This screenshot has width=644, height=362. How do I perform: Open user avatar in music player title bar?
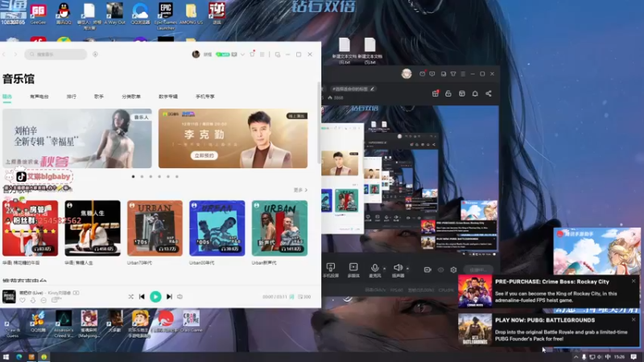click(x=196, y=54)
